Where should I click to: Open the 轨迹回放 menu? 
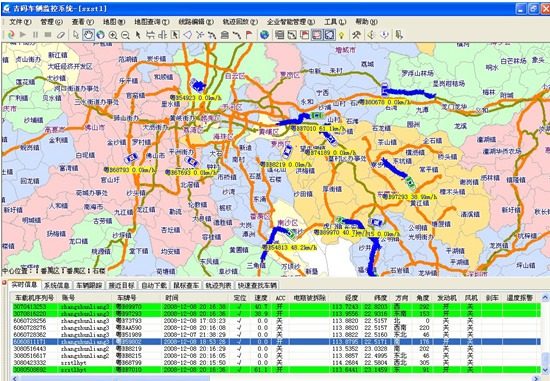[x=240, y=22]
